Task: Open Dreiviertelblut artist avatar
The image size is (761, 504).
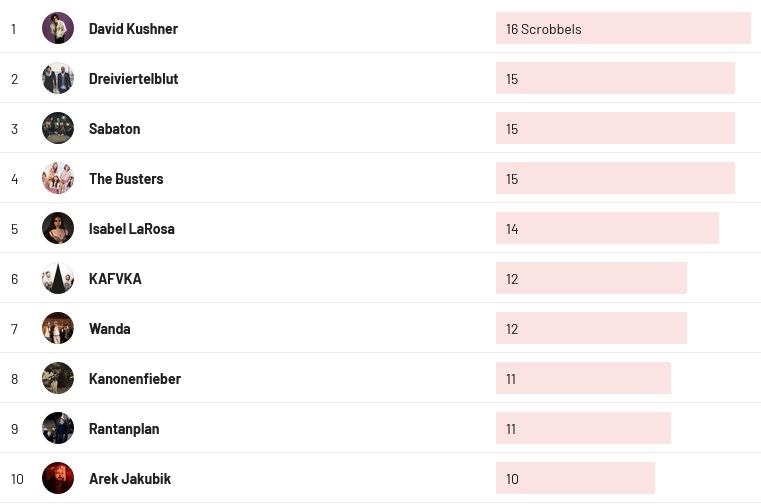Action: 58,78
